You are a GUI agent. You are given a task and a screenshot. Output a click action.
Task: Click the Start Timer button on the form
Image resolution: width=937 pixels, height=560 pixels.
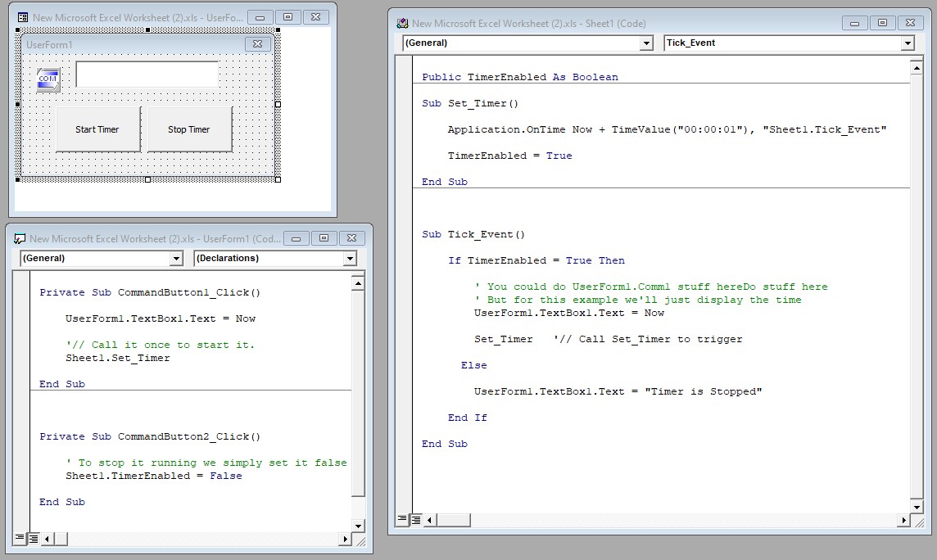pyautogui.click(x=97, y=129)
